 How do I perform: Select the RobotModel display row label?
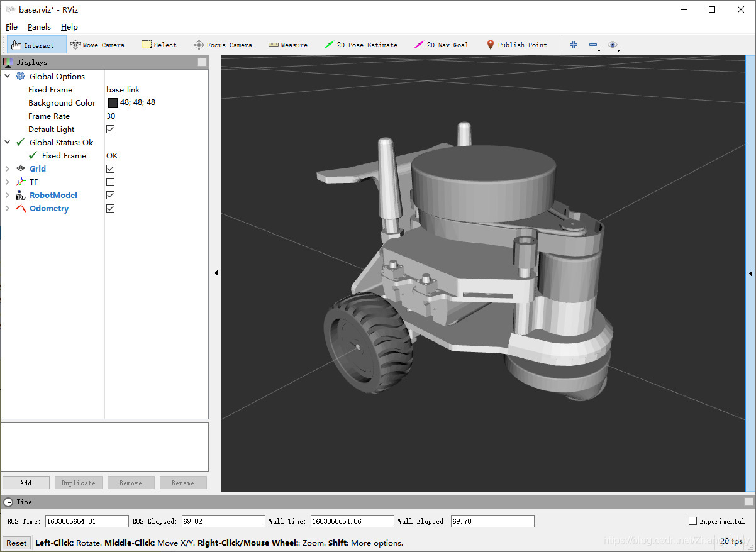pyautogui.click(x=53, y=195)
